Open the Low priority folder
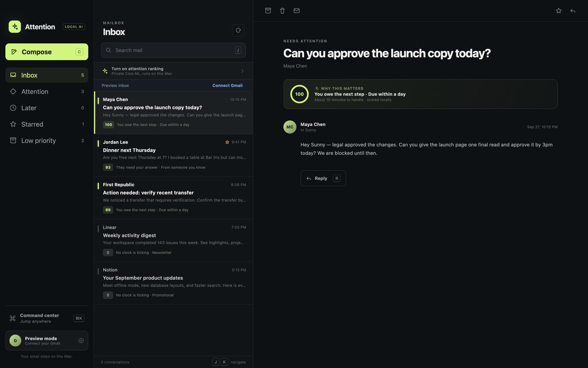 pyautogui.click(x=47, y=141)
